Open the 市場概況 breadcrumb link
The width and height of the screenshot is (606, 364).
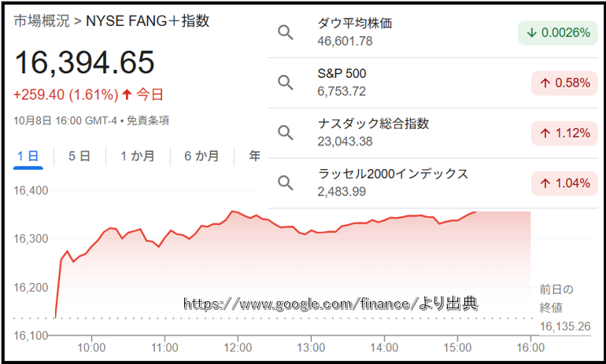pos(40,21)
